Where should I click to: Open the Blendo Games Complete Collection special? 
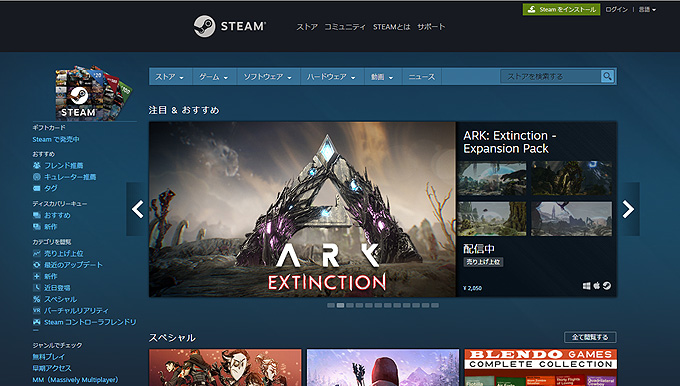(x=540, y=367)
